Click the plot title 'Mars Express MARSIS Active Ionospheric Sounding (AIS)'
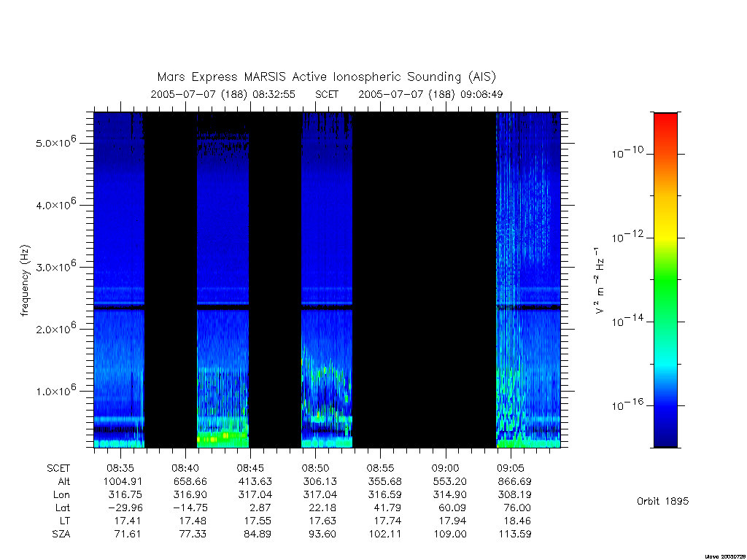The height and width of the screenshot is (560, 747). pyautogui.click(x=326, y=77)
